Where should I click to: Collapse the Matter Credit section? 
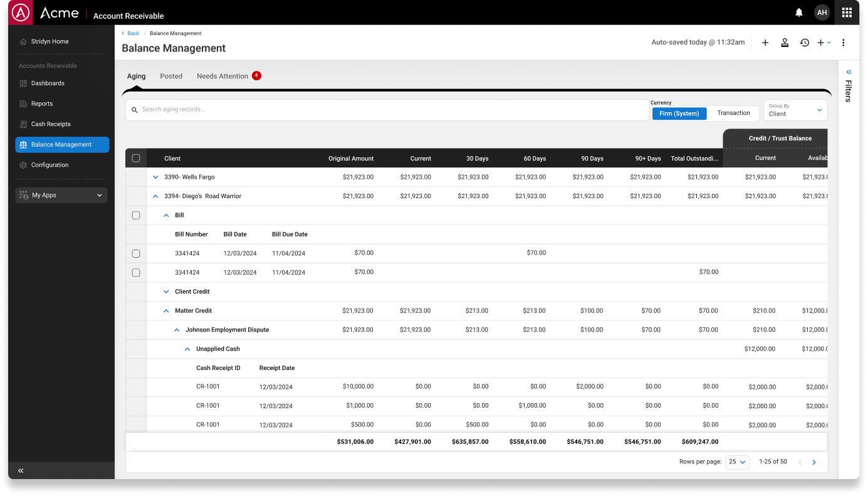[x=166, y=310]
